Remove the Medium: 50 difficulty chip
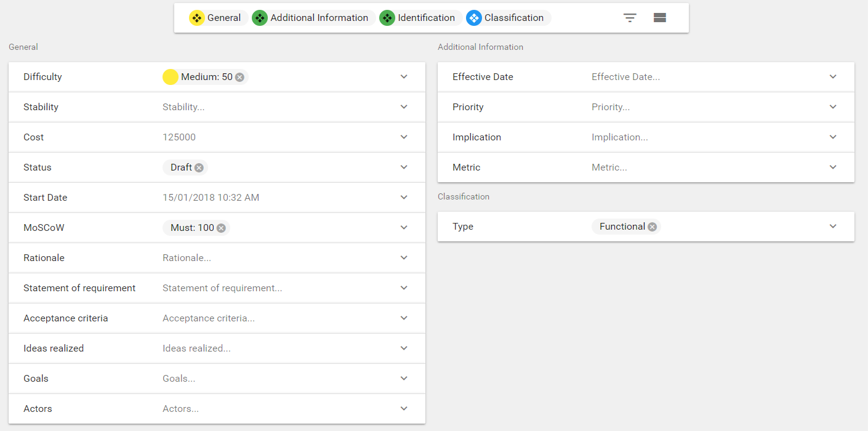The height and width of the screenshot is (431, 868). (239, 77)
